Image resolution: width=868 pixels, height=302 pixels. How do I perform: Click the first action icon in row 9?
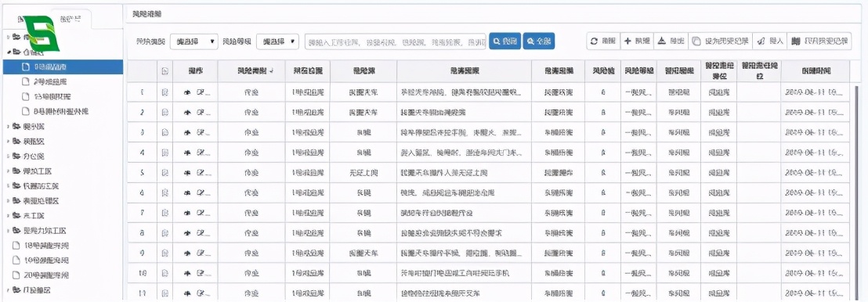pos(187,253)
